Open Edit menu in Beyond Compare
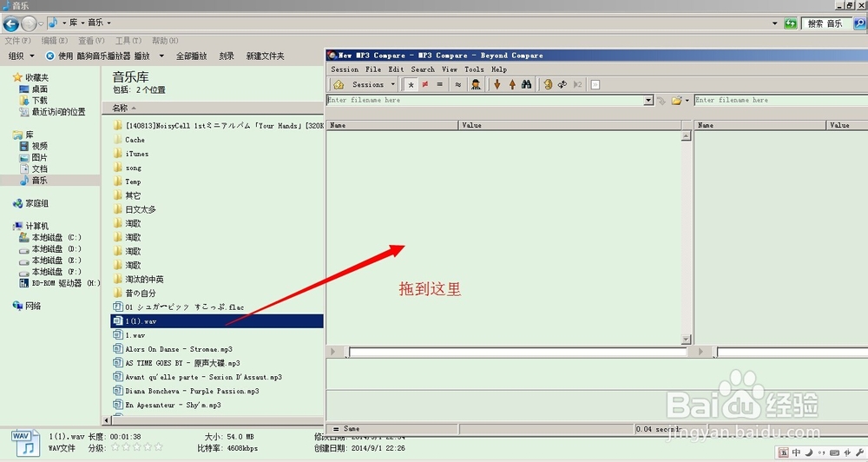868x462 pixels. tap(396, 69)
